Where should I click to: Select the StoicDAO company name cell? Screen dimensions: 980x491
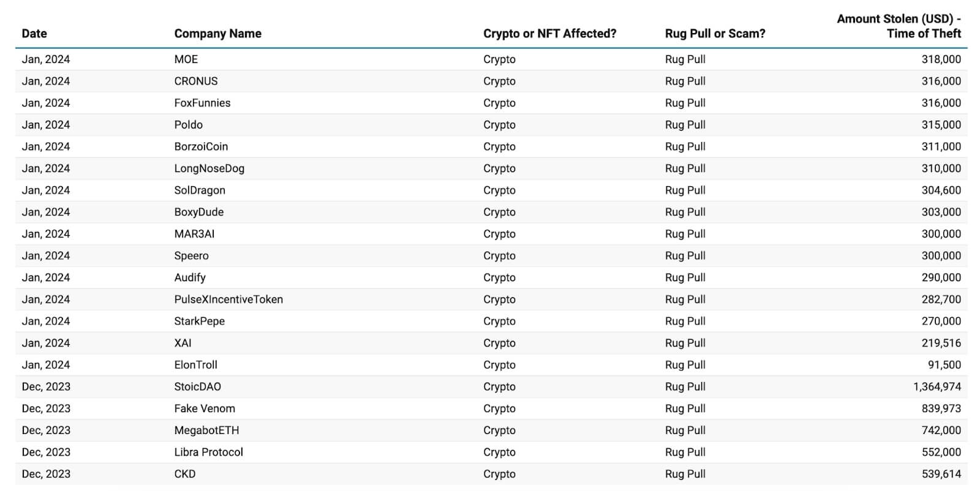pyautogui.click(x=197, y=387)
